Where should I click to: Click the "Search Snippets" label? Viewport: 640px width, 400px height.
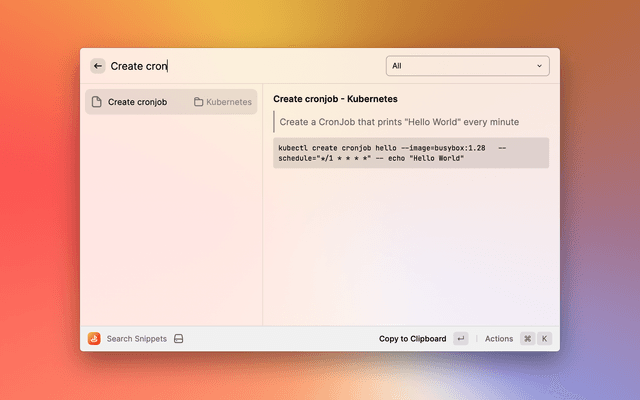point(136,339)
